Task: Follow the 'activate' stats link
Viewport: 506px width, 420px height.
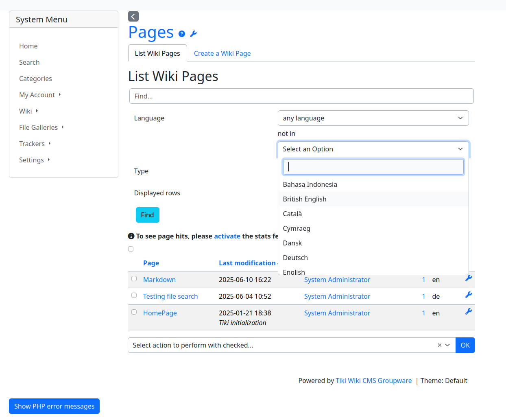Action: point(227,236)
